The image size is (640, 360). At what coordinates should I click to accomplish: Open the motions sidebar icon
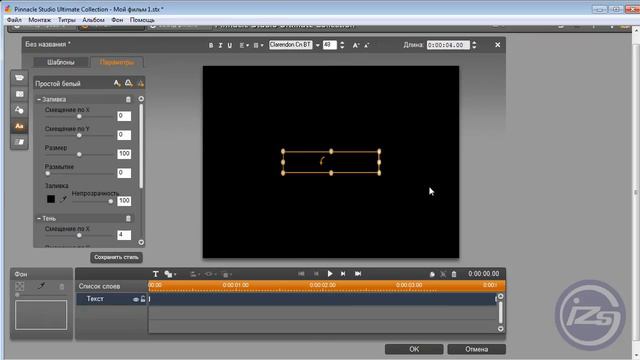tap(19, 142)
